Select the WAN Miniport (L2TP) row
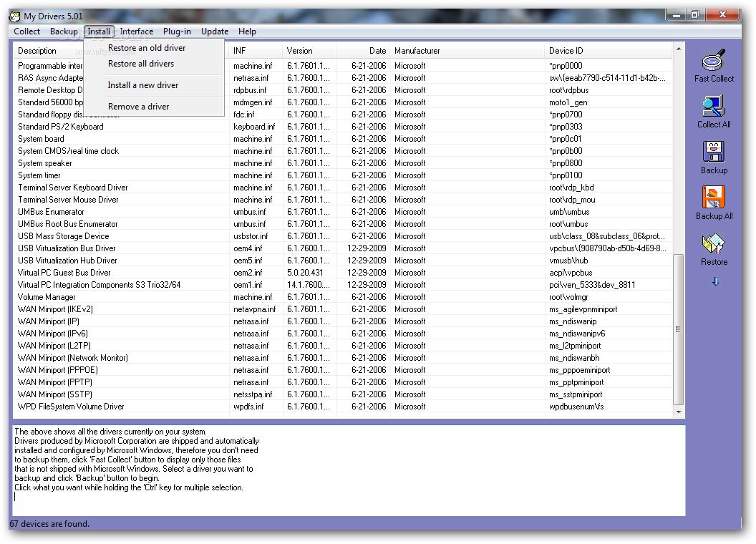The width and height of the screenshot is (756, 544). point(343,346)
